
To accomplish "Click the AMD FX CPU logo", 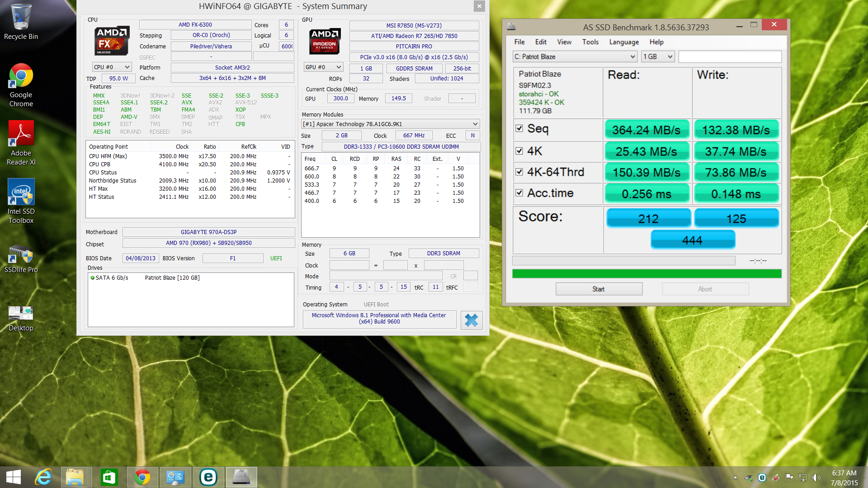I will tap(112, 41).
